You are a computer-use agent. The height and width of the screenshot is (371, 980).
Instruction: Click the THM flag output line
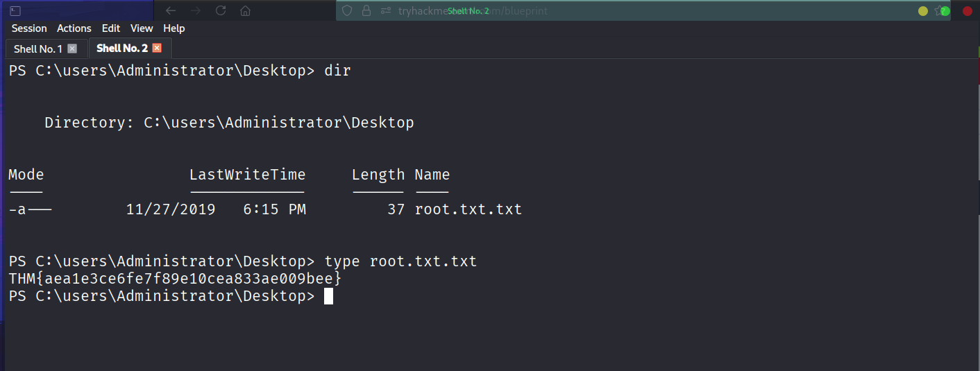(x=175, y=279)
